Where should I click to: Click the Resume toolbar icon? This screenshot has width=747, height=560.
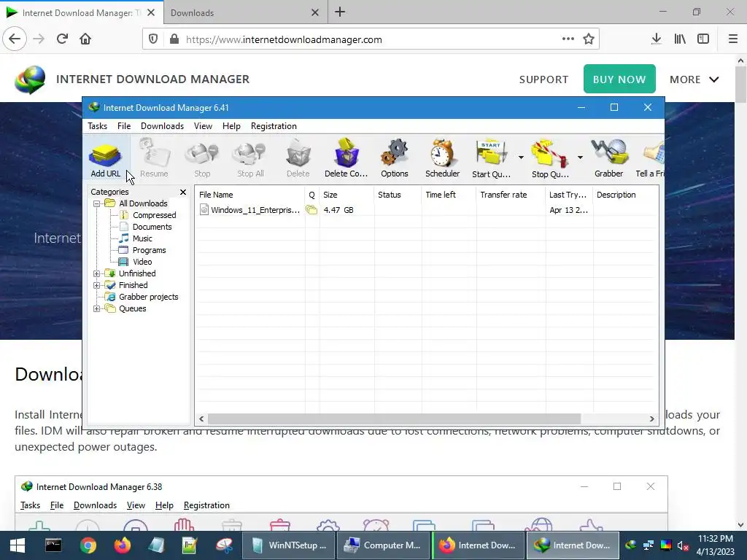tap(154, 159)
